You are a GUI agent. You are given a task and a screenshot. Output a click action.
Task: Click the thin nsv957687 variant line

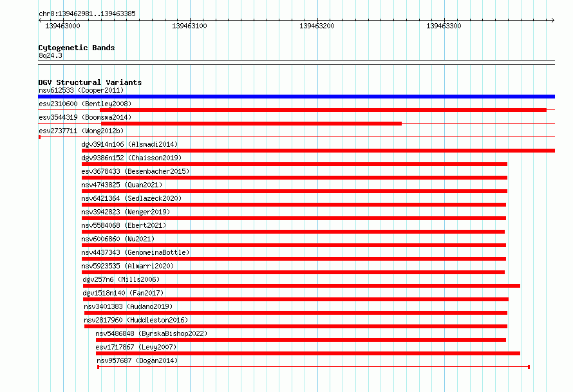314,367
